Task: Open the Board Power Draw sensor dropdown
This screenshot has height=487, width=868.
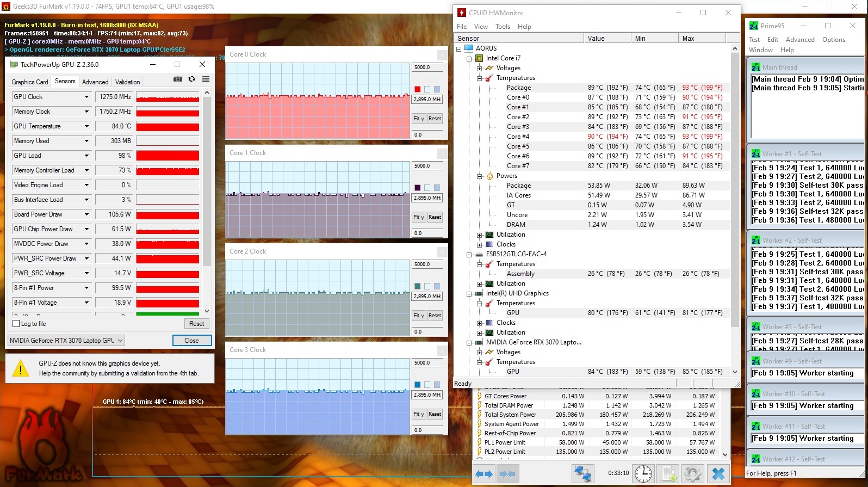Action: click(x=86, y=214)
